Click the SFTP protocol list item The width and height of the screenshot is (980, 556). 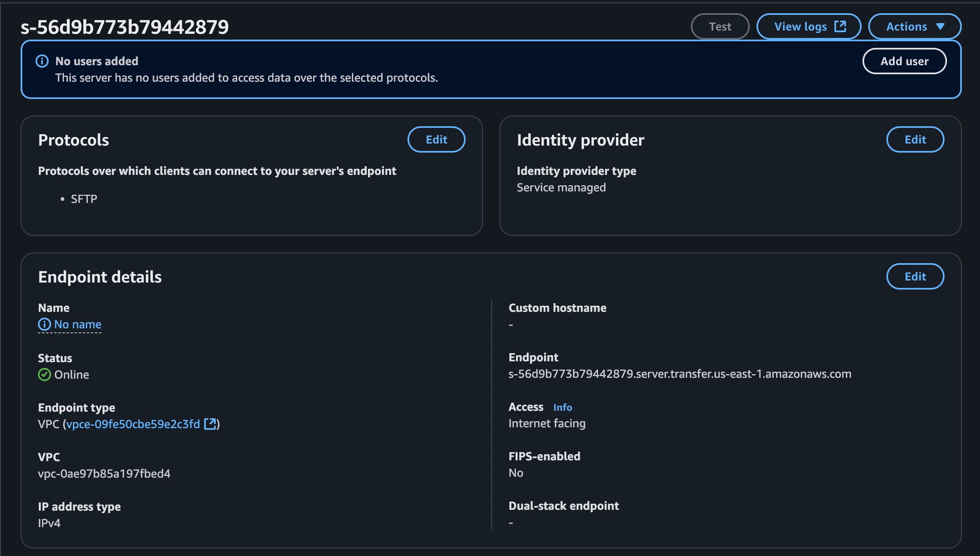point(84,199)
